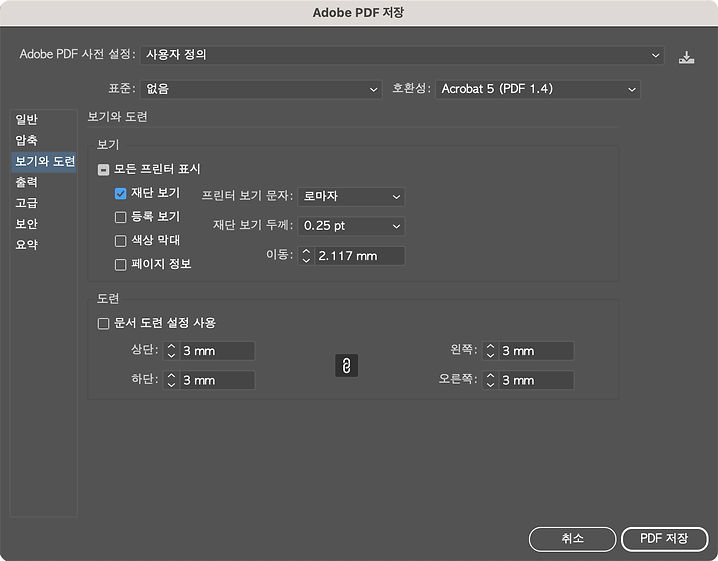Uncheck the 재단 보기 checkbox
718x561 pixels.
click(x=120, y=194)
